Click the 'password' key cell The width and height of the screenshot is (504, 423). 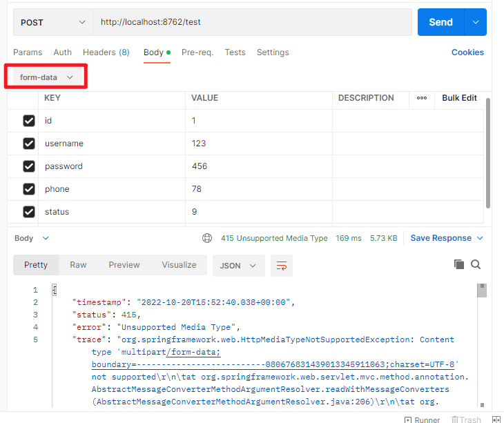pos(112,166)
